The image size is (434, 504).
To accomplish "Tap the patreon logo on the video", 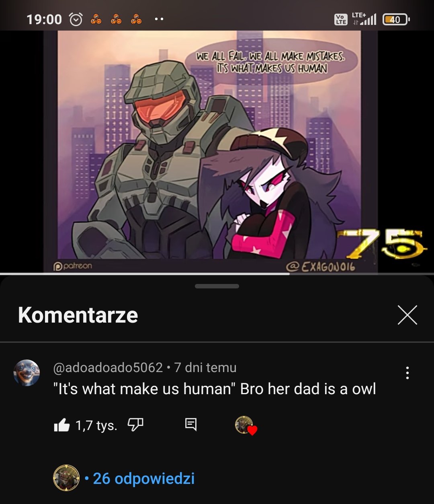I will point(73,266).
